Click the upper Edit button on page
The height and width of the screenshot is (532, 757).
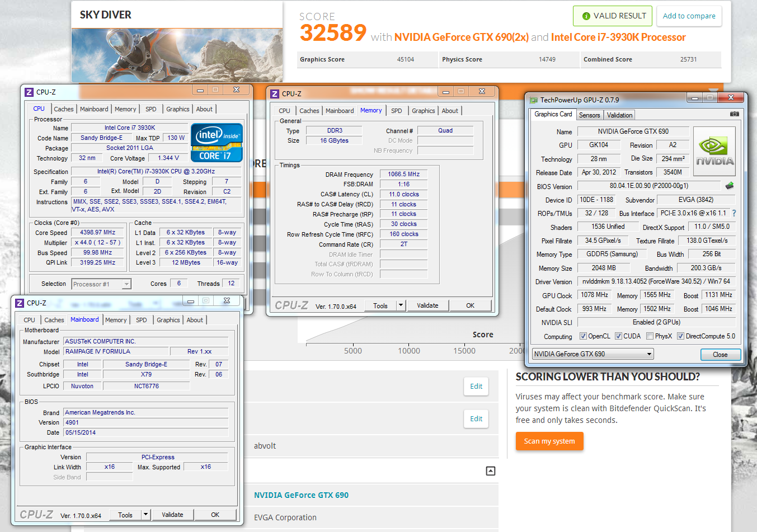(x=476, y=386)
